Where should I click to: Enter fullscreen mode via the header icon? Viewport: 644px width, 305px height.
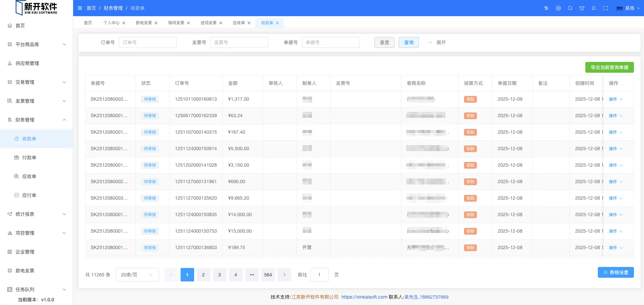click(606, 8)
